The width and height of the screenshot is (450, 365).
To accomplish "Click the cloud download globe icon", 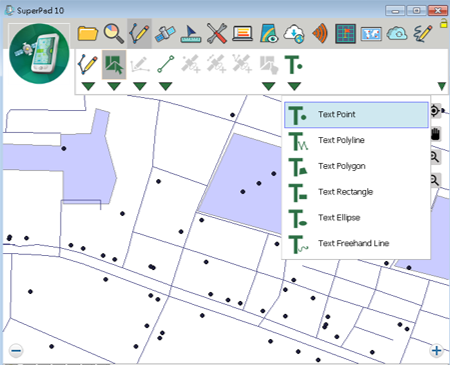I will click(x=294, y=34).
